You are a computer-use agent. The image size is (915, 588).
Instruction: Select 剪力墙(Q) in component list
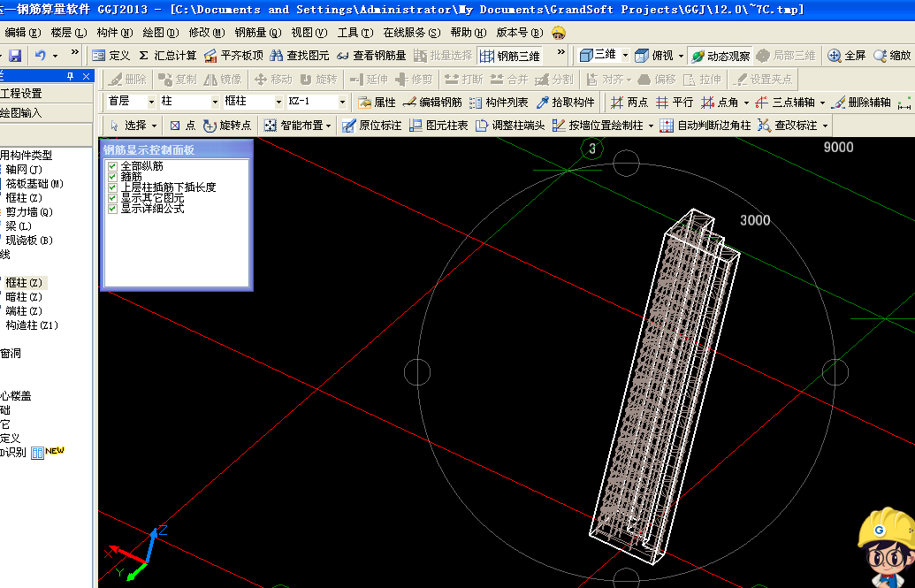click(x=29, y=212)
